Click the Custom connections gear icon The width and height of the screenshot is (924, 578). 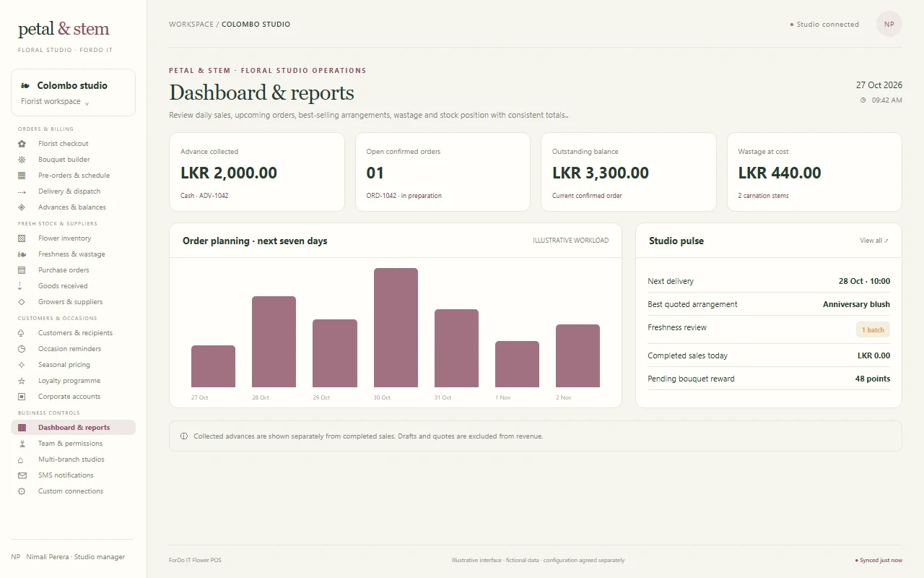[22, 491]
